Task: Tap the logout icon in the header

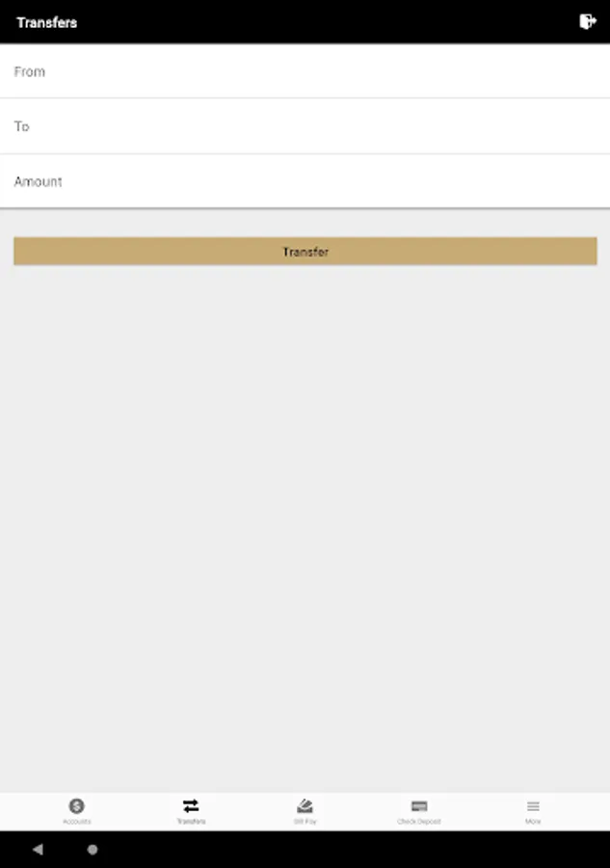Action: [x=587, y=21]
